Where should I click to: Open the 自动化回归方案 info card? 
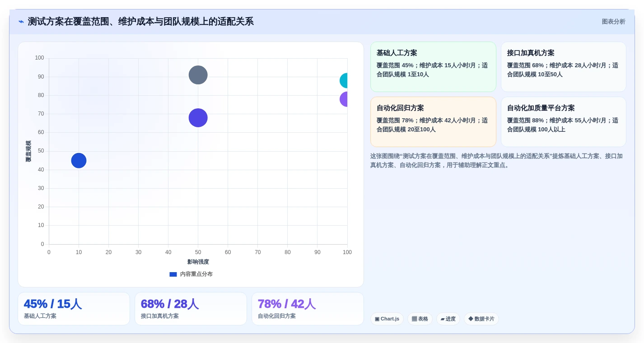pos(433,122)
